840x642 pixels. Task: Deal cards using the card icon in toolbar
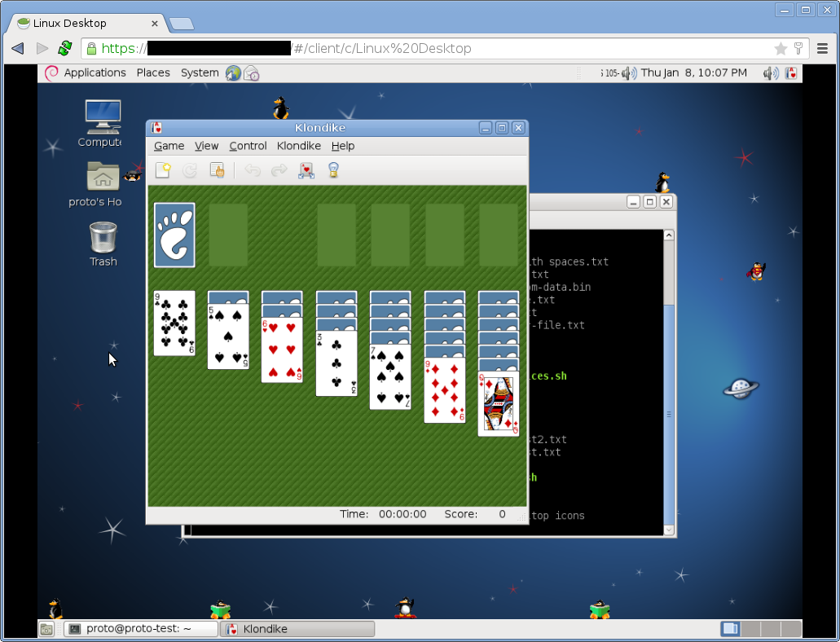click(306, 170)
